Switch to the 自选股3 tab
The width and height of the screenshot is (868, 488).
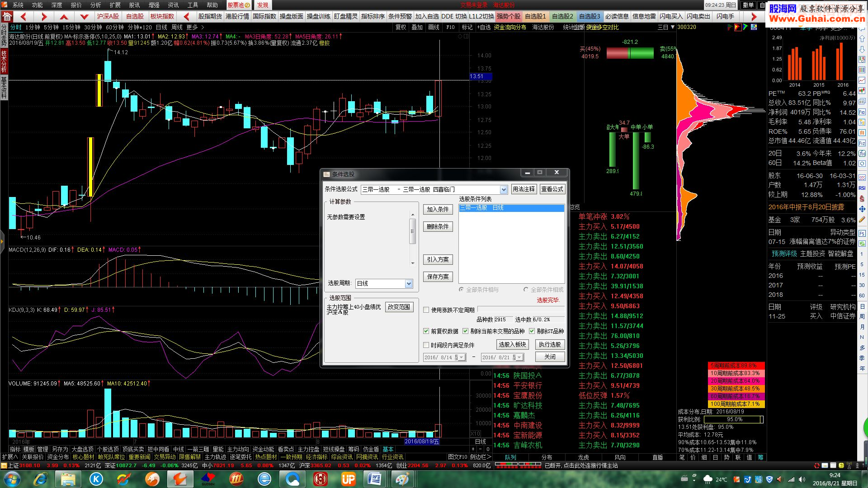click(x=590, y=17)
